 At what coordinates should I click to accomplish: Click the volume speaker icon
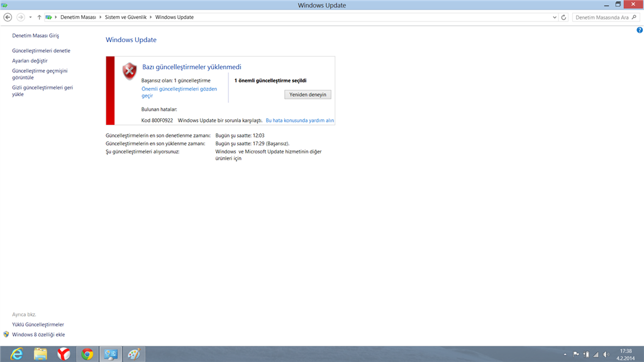(606, 354)
